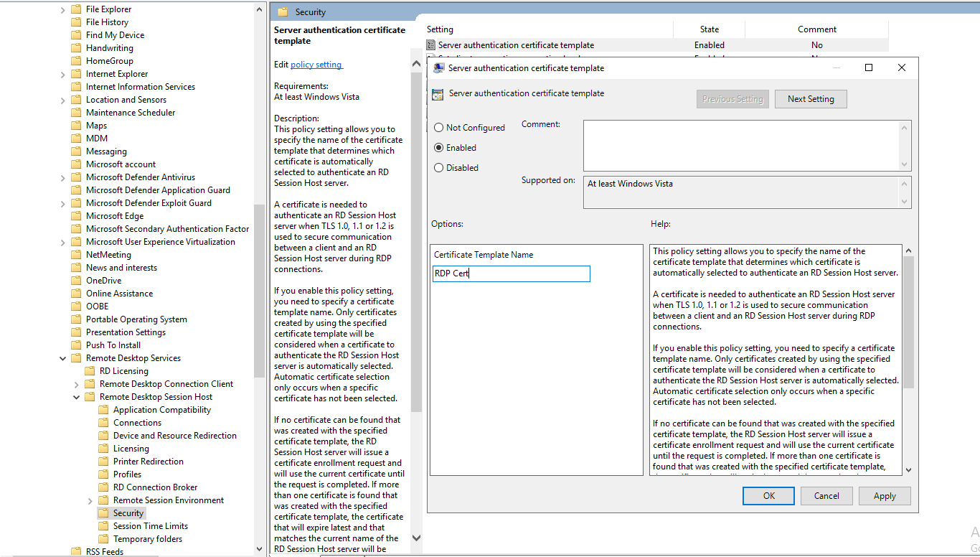Select the Disabled radio button
Screen dimensions: 980x557
point(438,167)
